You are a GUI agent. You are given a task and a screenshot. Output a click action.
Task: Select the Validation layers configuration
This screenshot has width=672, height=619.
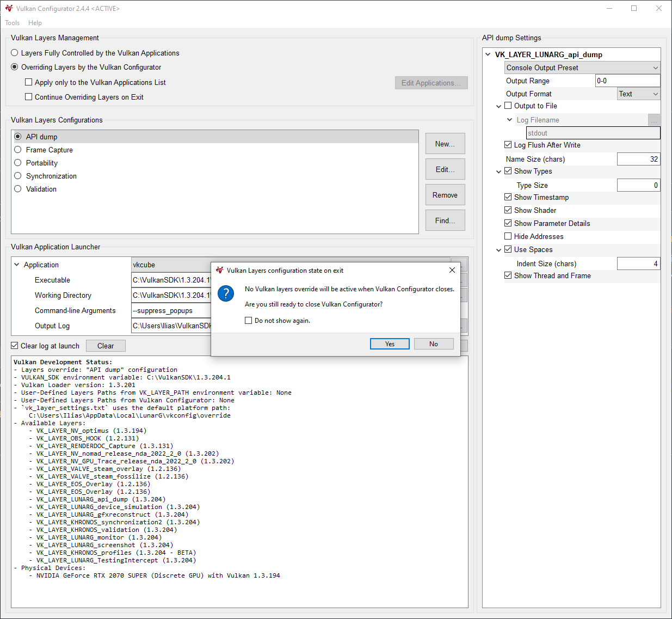click(18, 189)
